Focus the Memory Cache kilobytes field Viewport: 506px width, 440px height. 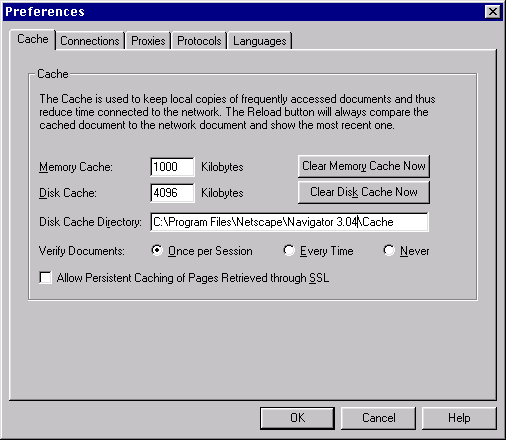tap(172, 167)
